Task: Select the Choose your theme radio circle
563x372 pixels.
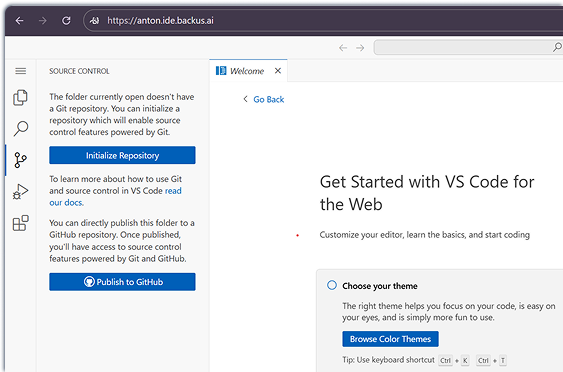Action: click(332, 285)
